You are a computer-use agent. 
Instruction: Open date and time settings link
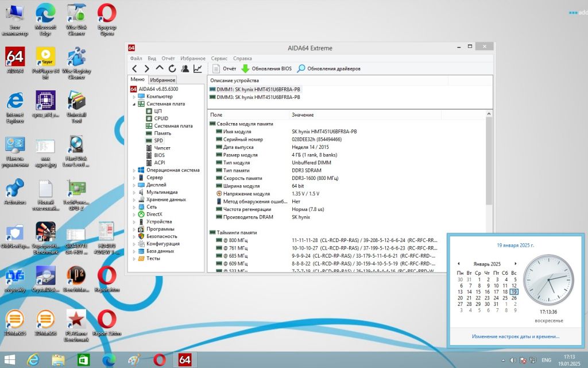pos(515,336)
